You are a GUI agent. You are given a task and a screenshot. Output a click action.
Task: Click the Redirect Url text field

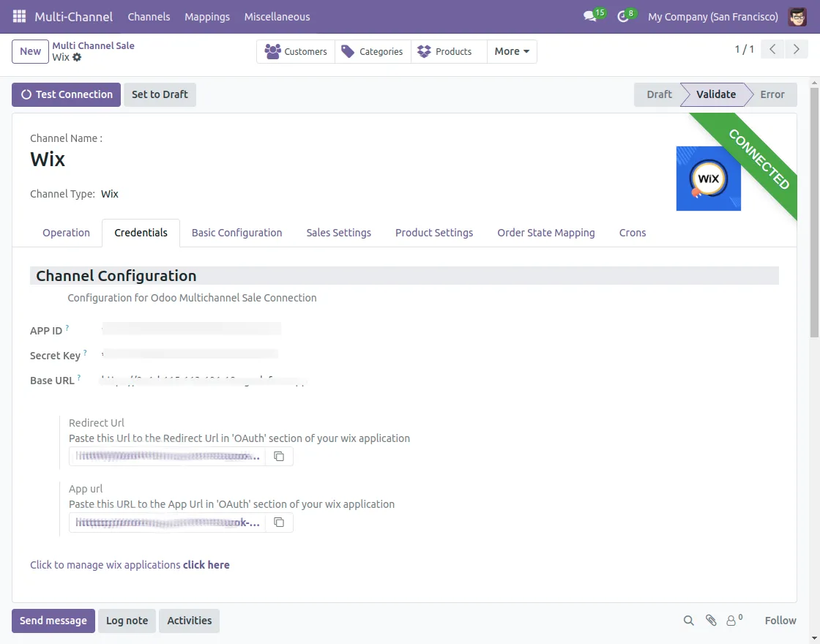168,457
